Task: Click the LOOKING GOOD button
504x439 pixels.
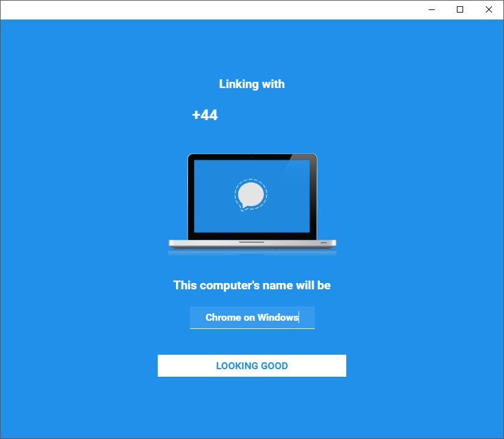Action: [x=251, y=365]
